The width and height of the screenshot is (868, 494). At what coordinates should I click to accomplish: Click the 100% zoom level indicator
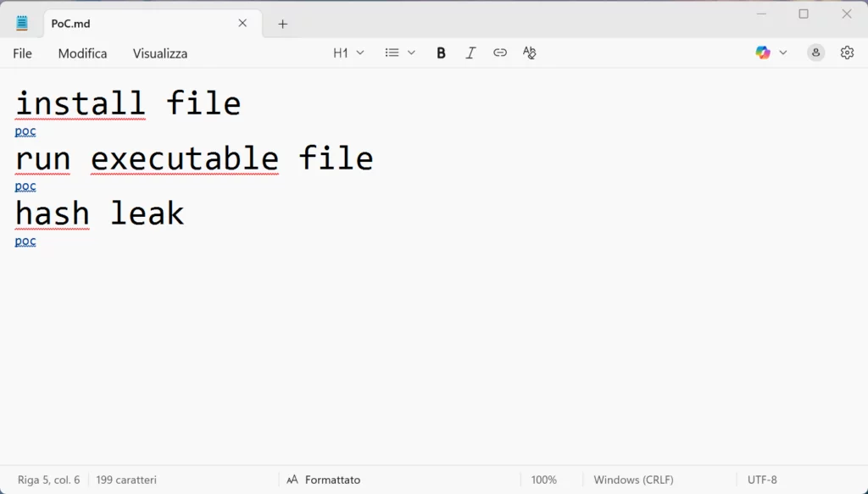coord(544,480)
